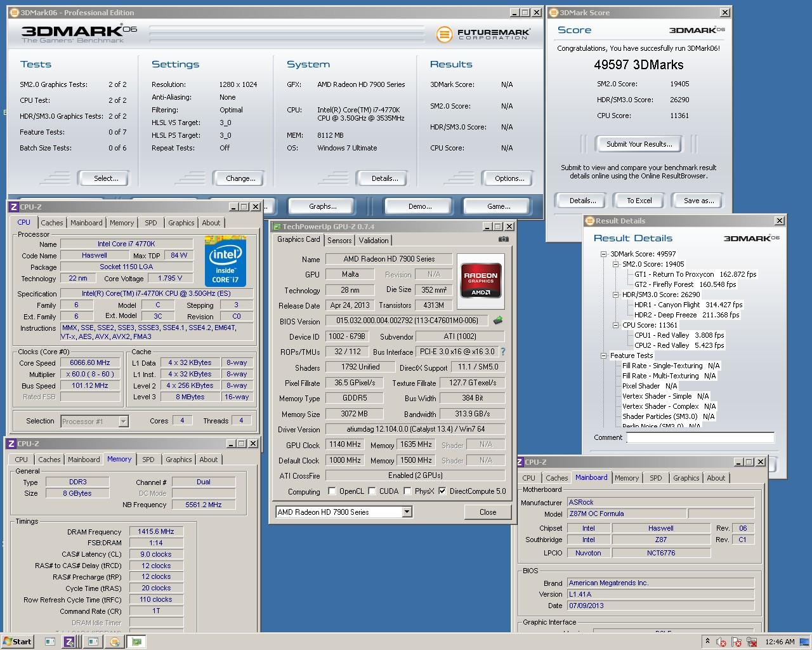Image resolution: width=812 pixels, height=650 pixels.
Task: Switch to Sensors tab in GPU-Z
Action: pos(339,241)
